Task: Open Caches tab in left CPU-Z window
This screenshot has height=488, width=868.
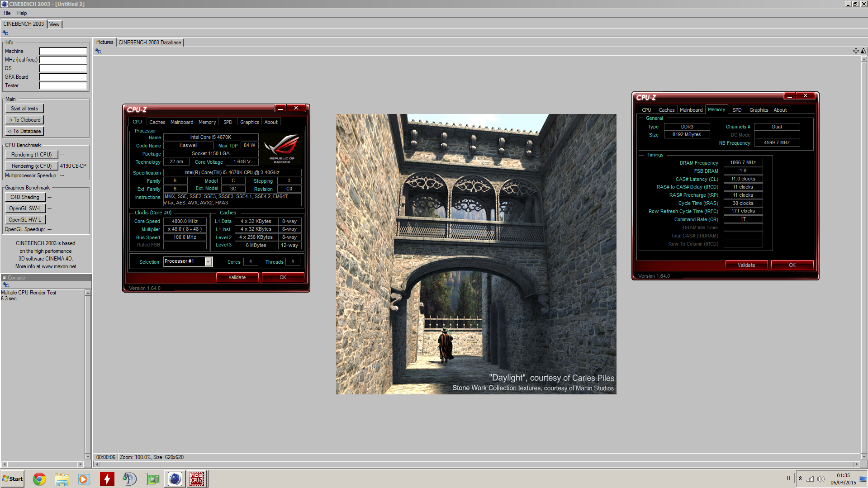Action: coord(157,122)
